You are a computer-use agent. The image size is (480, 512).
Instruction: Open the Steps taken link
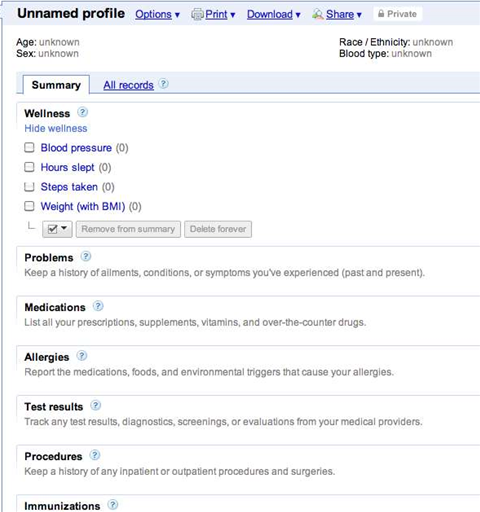coord(69,187)
